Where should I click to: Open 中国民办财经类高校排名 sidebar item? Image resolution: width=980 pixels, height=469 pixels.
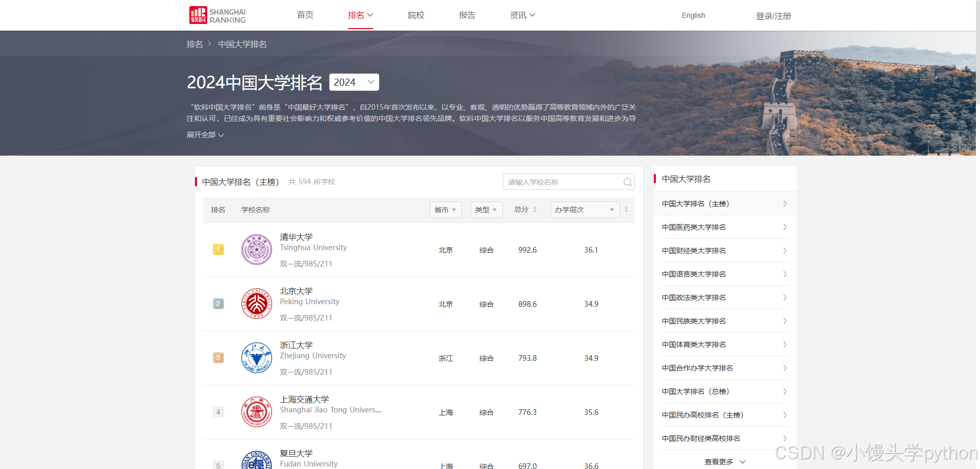(725, 438)
